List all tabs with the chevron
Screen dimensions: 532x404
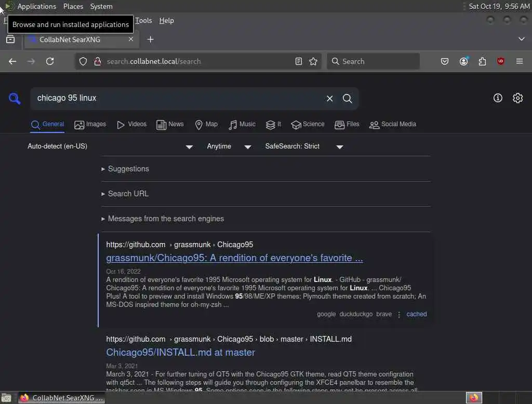tap(521, 39)
